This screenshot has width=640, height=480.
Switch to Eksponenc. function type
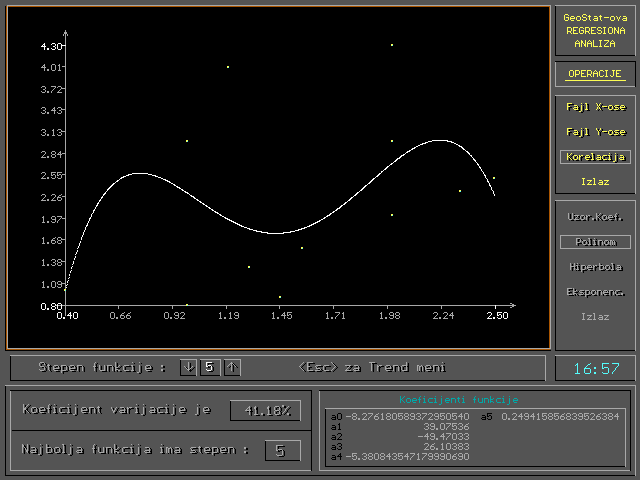595,292
